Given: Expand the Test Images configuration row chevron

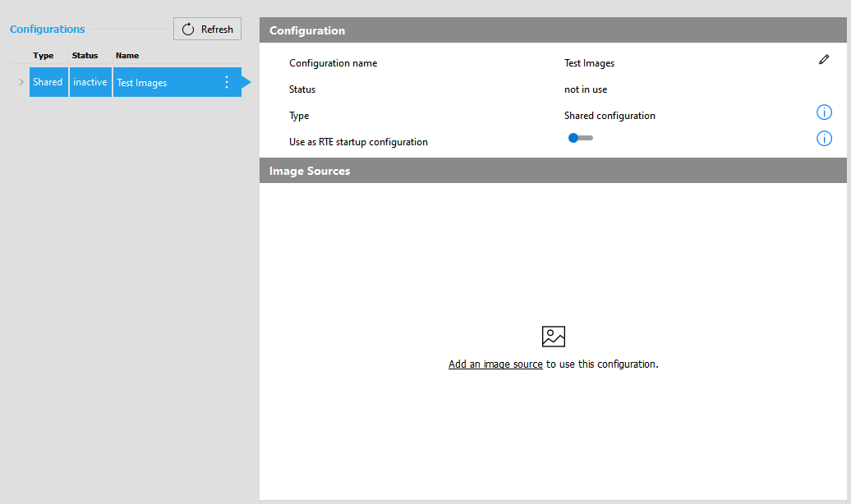Looking at the screenshot, I should click(21, 82).
